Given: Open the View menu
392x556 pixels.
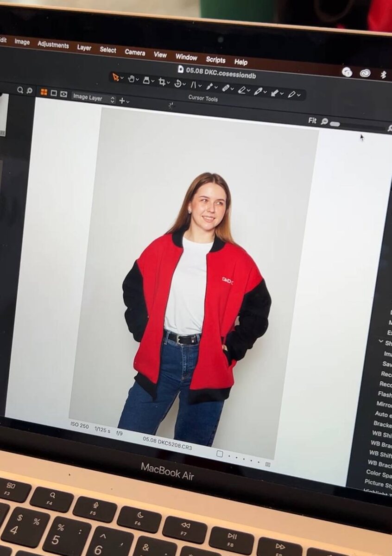Looking at the screenshot, I should (160, 55).
